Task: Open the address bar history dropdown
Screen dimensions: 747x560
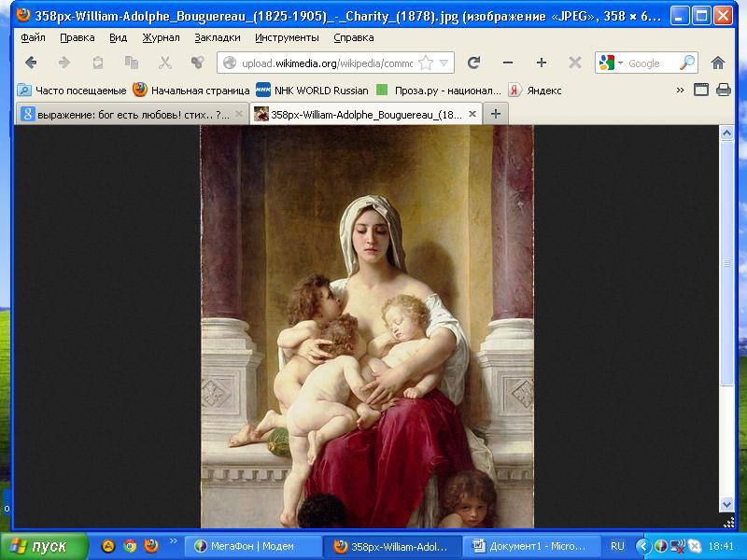Action: 444,63
